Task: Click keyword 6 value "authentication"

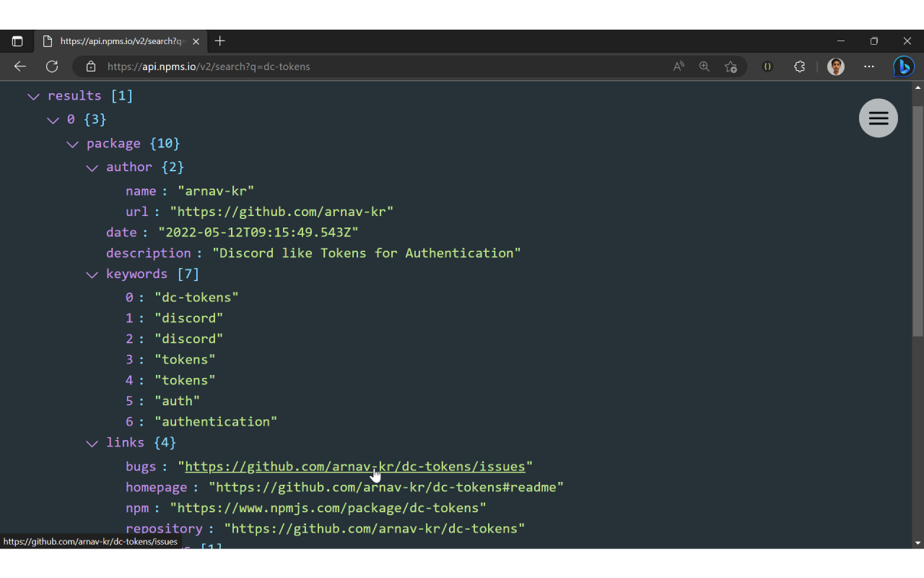Action: coord(216,422)
